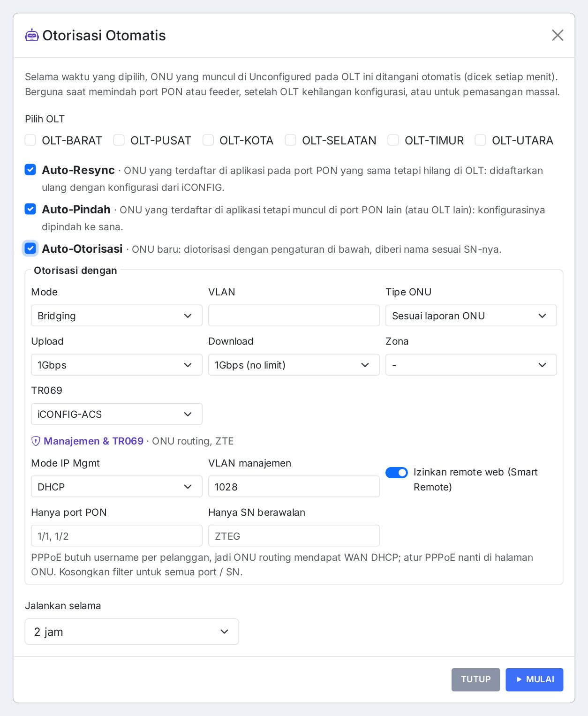588x716 pixels.
Task: Click the Auto-Resync label text
Action: pyautogui.click(x=78, y=170)
